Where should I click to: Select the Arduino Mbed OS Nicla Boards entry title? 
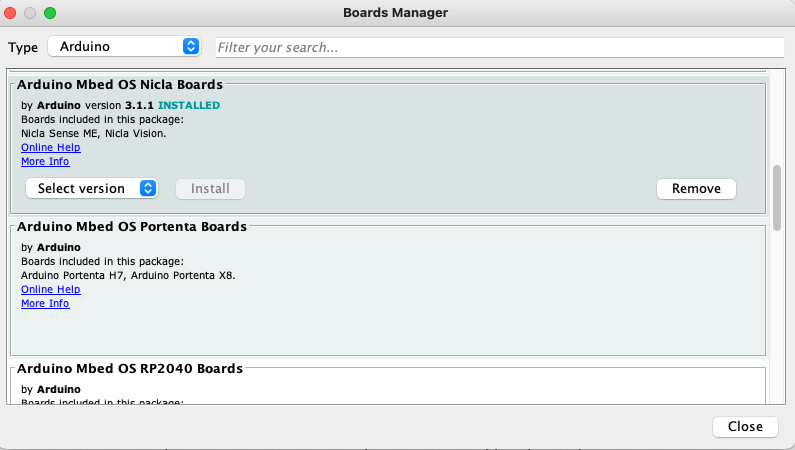(120, 85)
